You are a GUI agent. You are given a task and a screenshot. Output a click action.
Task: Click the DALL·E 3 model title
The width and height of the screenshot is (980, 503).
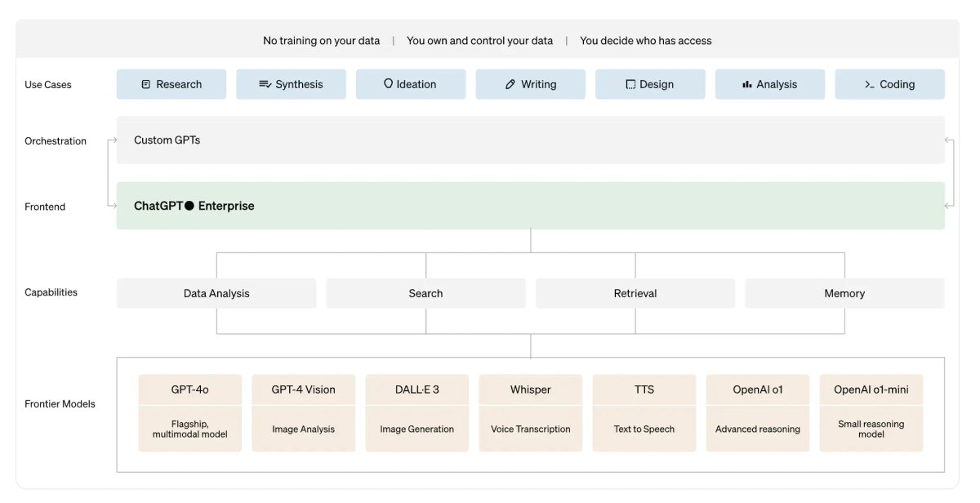coord(417,389)
